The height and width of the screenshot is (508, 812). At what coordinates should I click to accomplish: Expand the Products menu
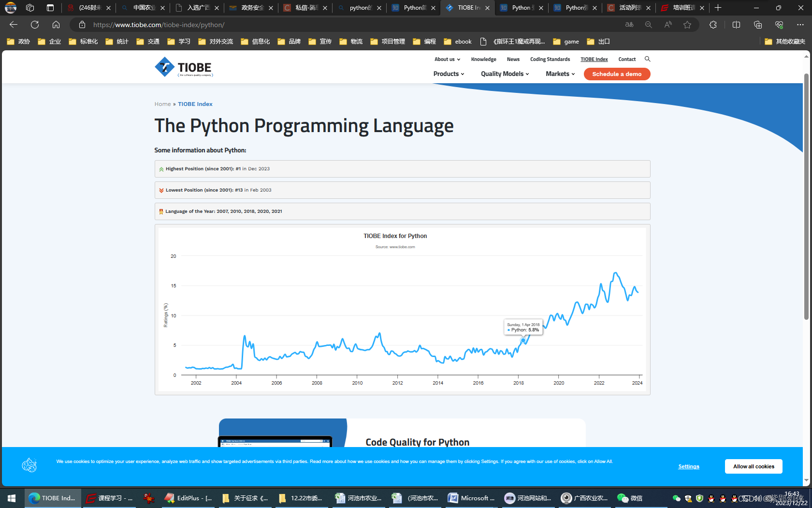pyautogui.click(x=449, y=74)
